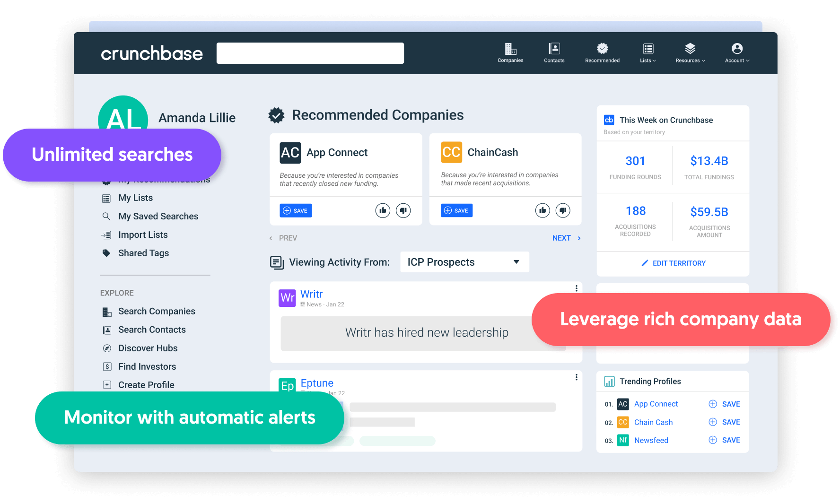Click the Import Lists arrow icon

coord(106,235)
